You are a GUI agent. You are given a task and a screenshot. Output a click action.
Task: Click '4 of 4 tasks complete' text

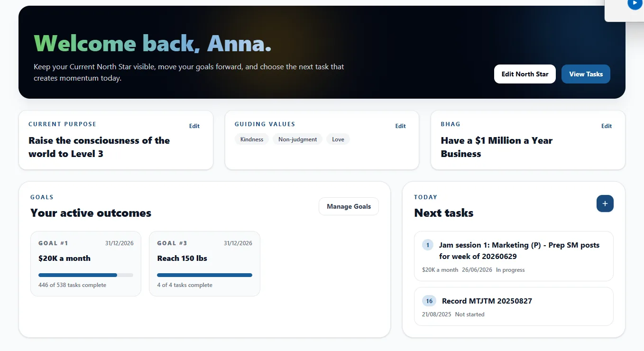tap(184, 285)
